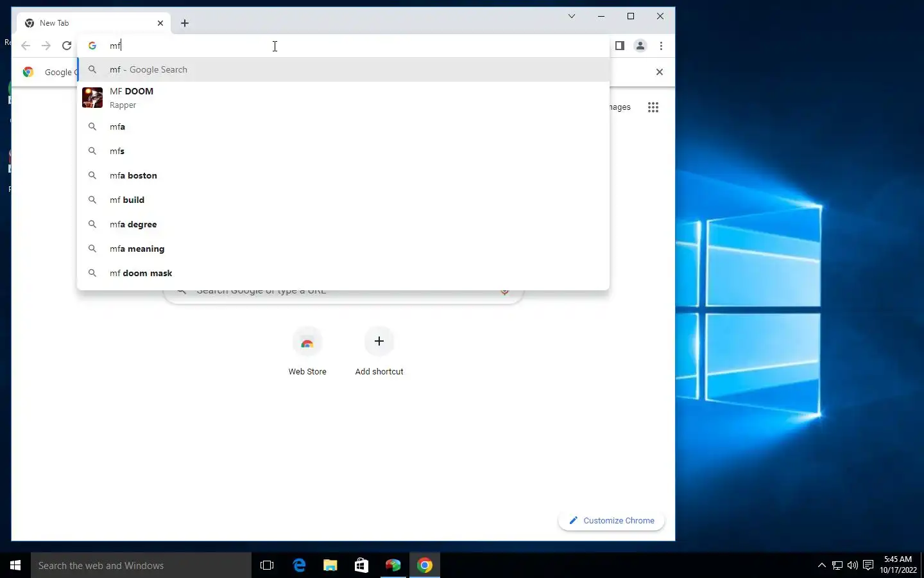Click the Windows taskbar search box
The width and height of the screenshot is (924, 578).
141,565
